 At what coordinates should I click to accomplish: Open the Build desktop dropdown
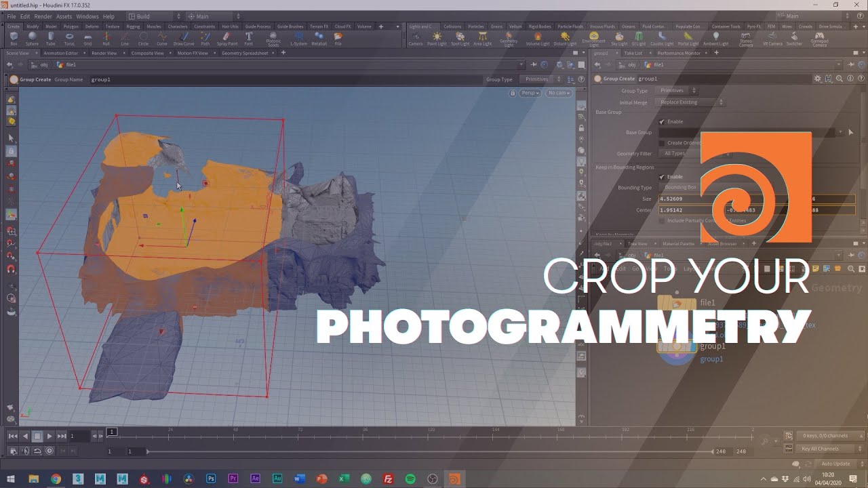[156, 16]
